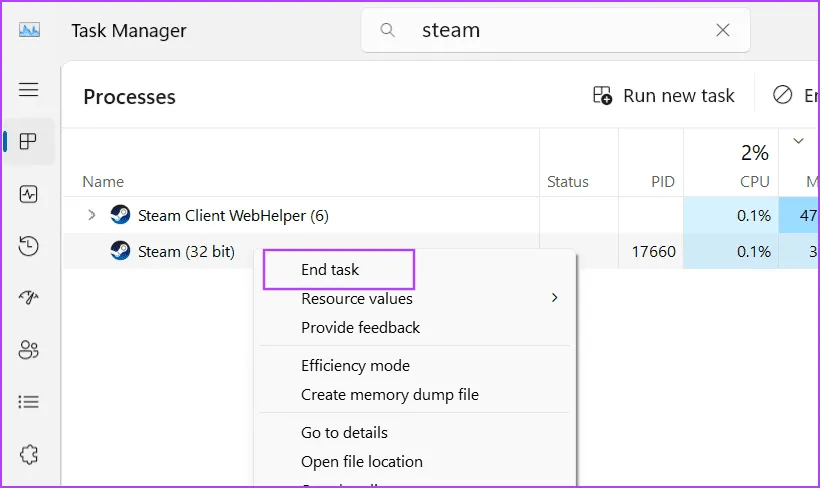Choose Open file location option

[x=361, y=461]
